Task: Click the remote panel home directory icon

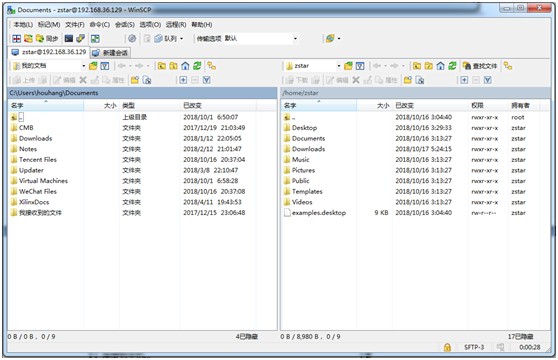Action: pos(440,66)
